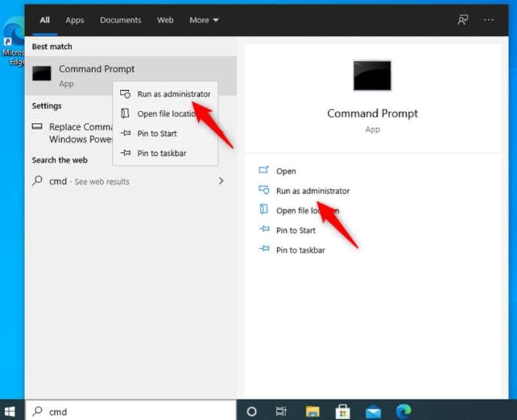
Task: Click pin icon beside context menu Pin to Start
Action: [126, 133]
